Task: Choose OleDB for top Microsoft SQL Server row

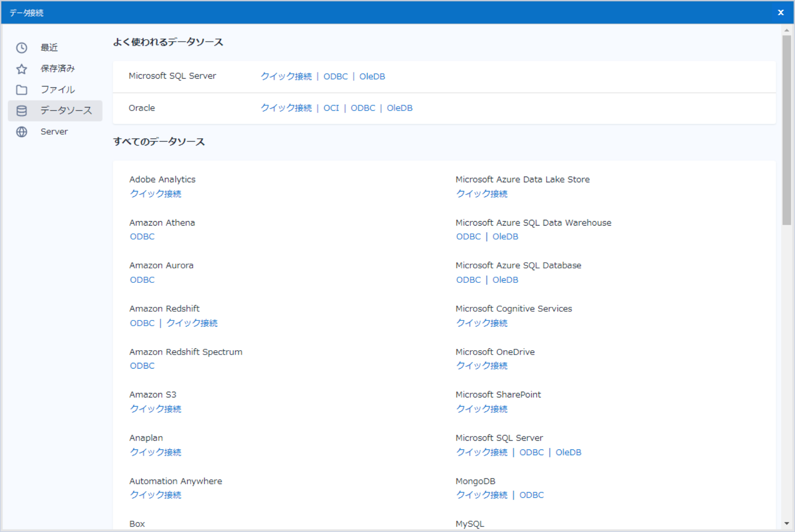Action: point(372,76)
